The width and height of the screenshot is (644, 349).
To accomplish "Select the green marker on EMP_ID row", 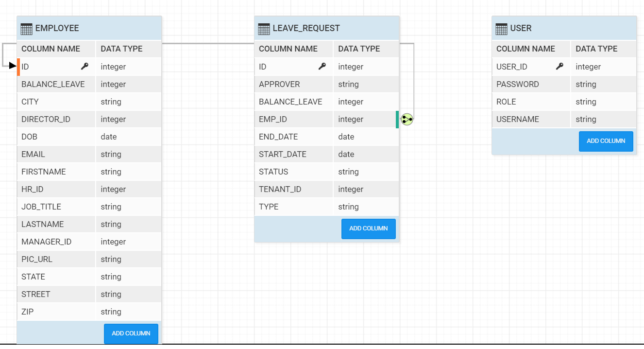I will point(397,119).
